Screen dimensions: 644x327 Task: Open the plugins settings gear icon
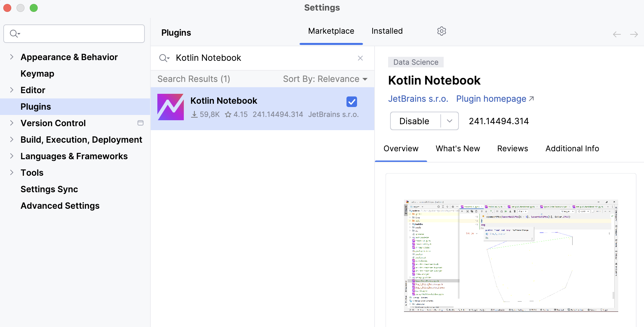[441, 31]
